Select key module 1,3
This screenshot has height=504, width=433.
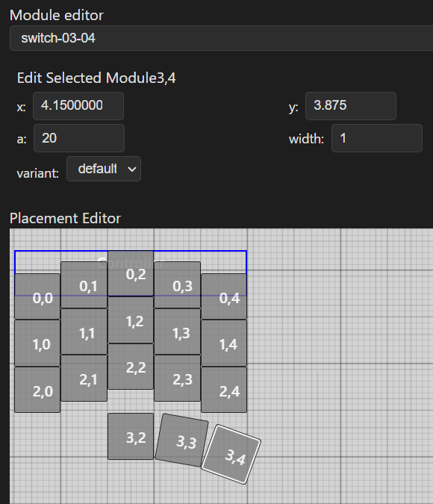(177, 332)
